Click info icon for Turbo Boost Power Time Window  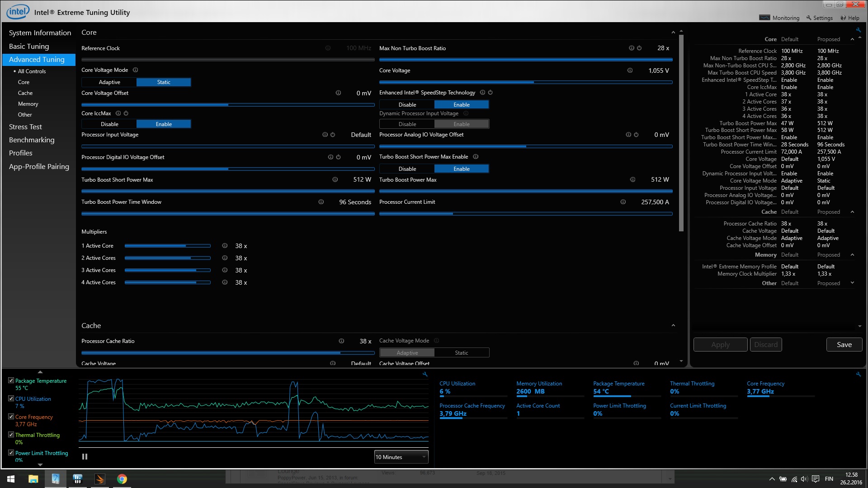pyautogui.click(x=321, y=202)
